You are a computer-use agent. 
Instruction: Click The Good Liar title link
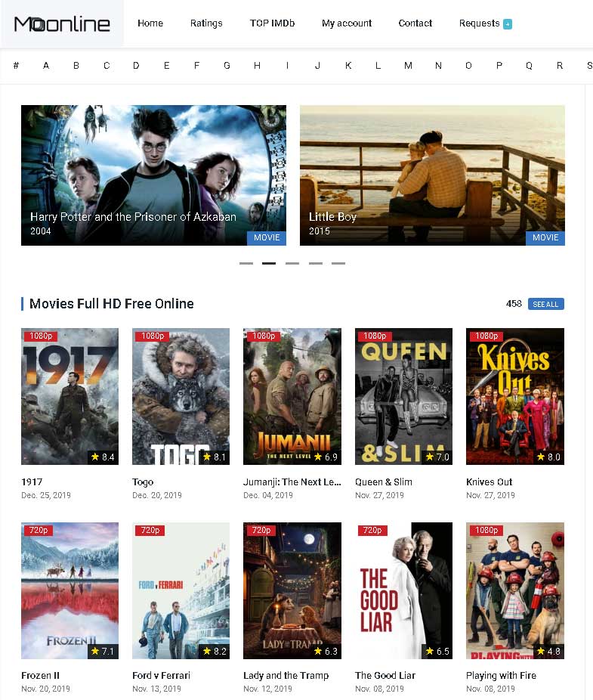[x=385, y=676]
